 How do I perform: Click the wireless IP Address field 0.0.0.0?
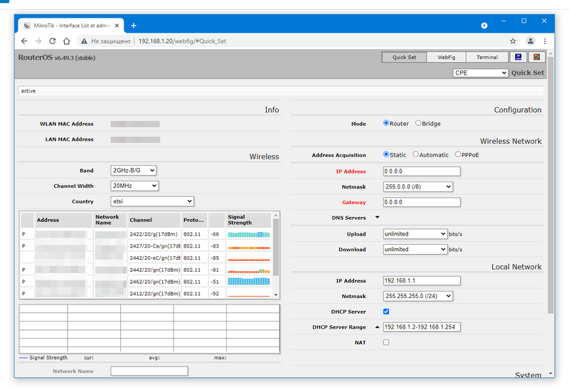422,171
